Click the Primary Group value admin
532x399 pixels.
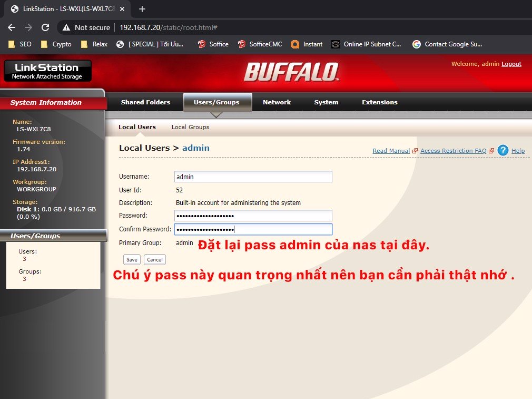click(184, 243)
